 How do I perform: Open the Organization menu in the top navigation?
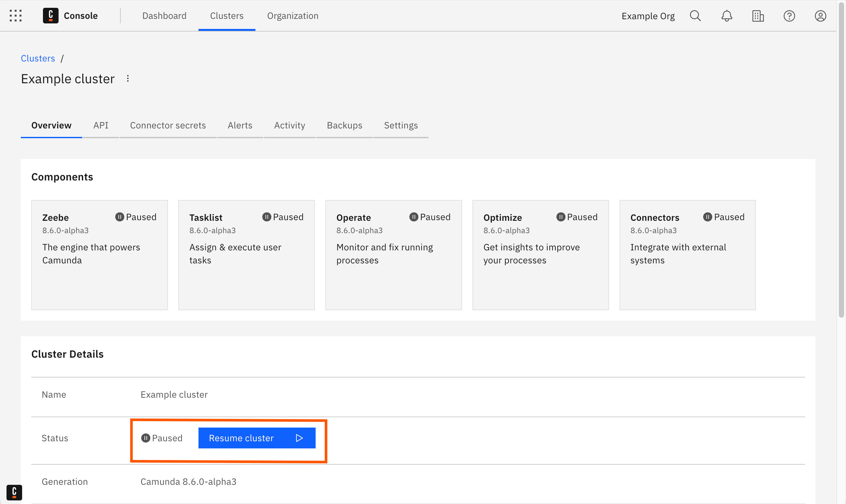292,16
